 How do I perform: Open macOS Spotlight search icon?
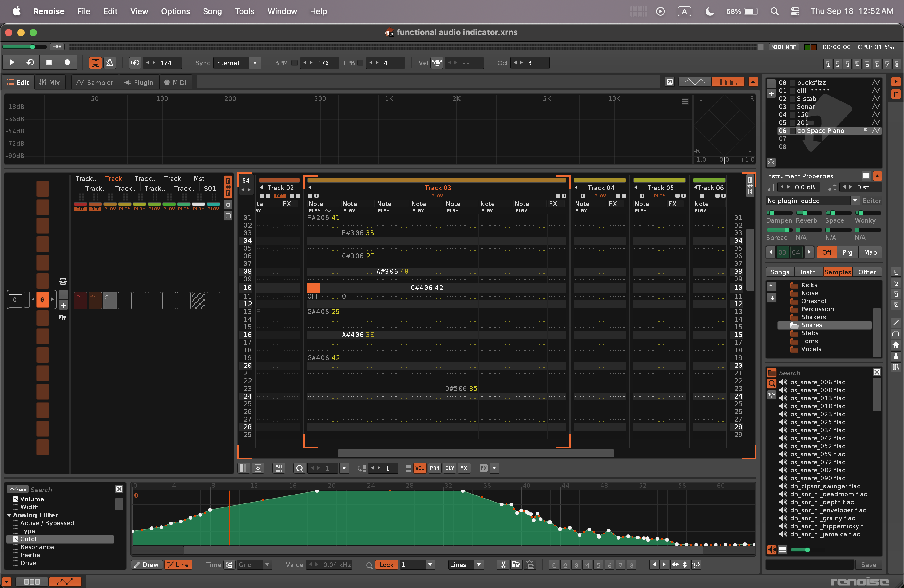tap(775, 11)
